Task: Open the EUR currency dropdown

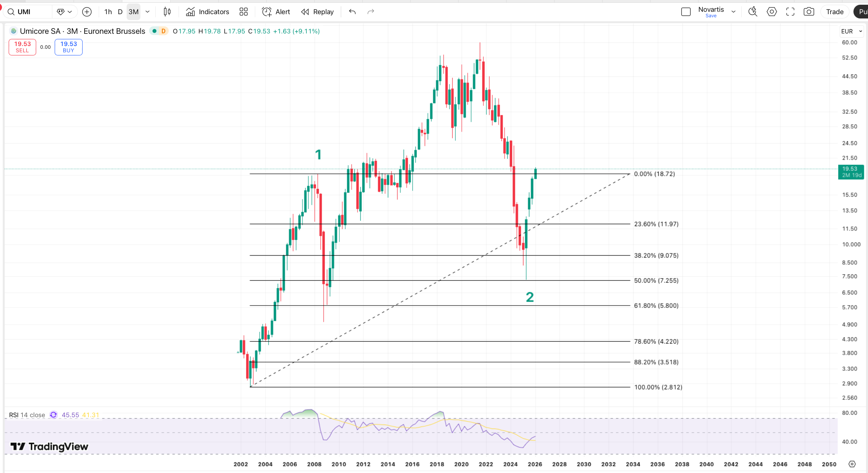Action: (851, 31)
